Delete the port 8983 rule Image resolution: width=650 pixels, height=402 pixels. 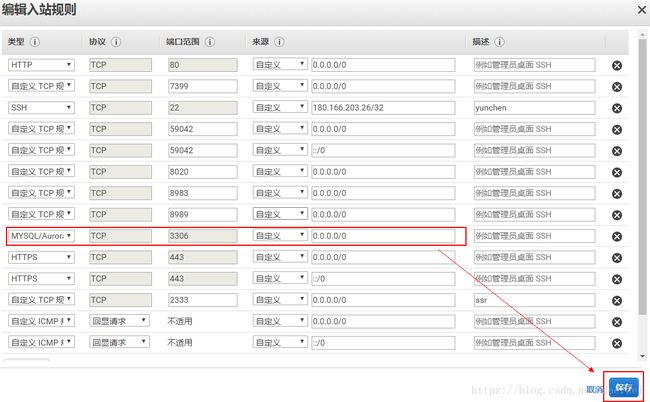617,194
